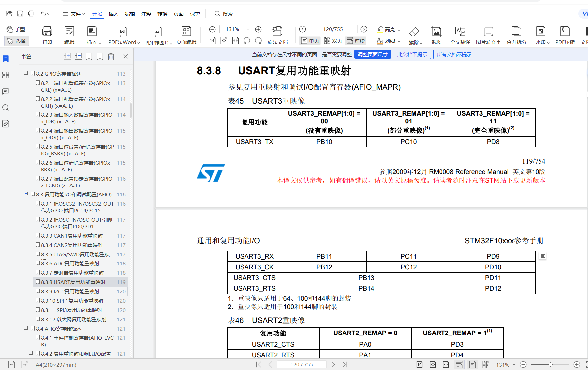
Task: Go to next page arrow in toolbar
Action: [x=364, y=29]
